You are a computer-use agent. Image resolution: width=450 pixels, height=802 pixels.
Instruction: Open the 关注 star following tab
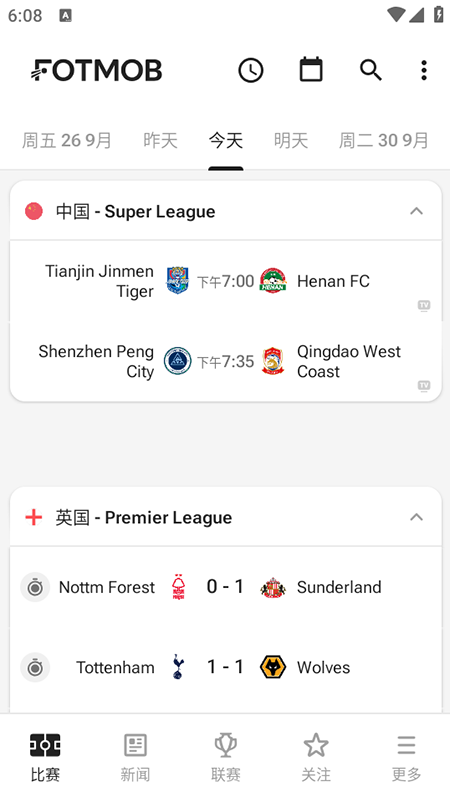pyautogui.click(x=316, y=758)
